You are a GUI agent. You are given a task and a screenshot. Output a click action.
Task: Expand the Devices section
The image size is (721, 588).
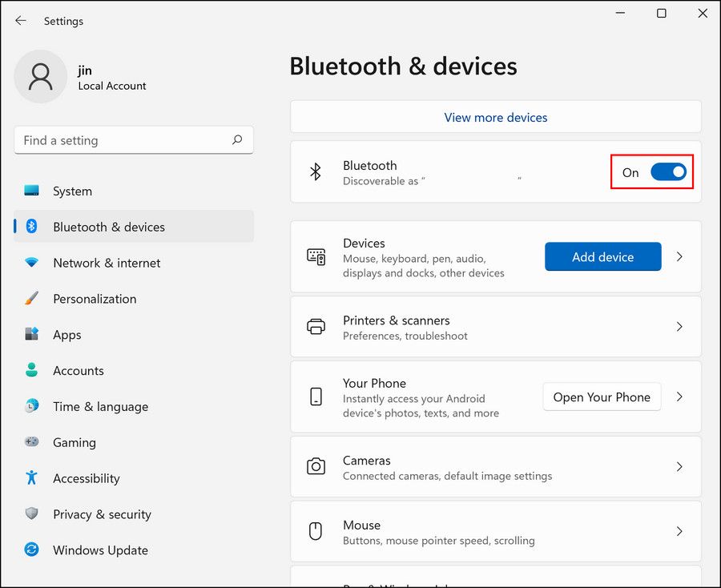(679, 256)
